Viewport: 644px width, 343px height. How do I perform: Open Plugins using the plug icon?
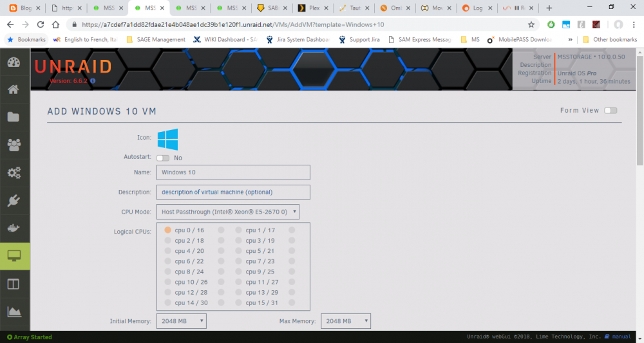pos(14,201)
